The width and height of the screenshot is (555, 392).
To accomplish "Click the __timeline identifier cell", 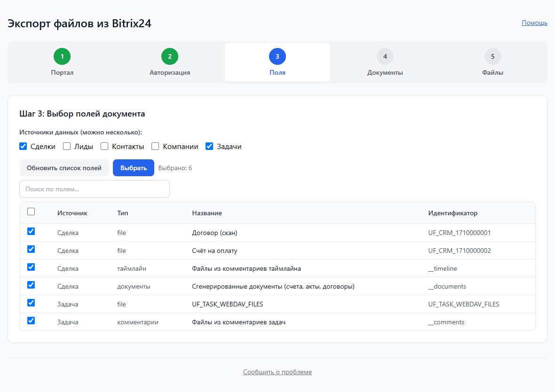I will point(443,268).
